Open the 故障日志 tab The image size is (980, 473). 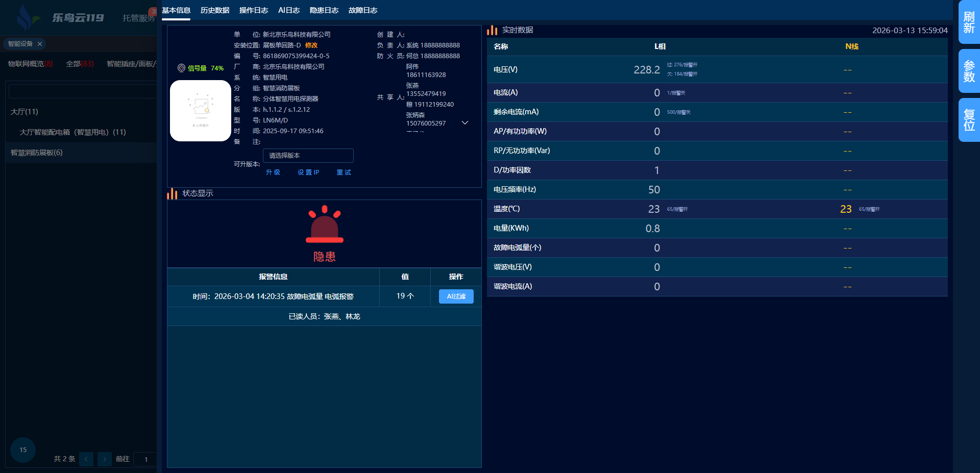363,10
